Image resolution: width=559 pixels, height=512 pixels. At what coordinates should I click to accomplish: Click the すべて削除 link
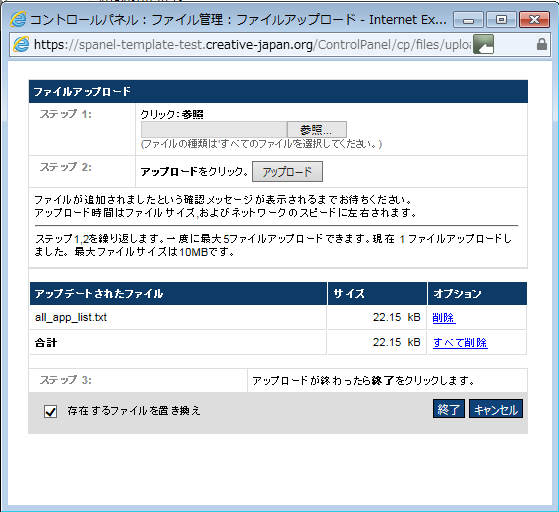pos(460,342)
